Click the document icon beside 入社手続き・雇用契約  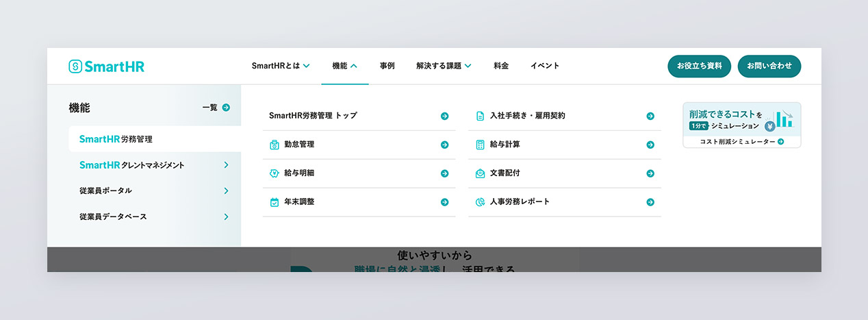coord(480,116)
